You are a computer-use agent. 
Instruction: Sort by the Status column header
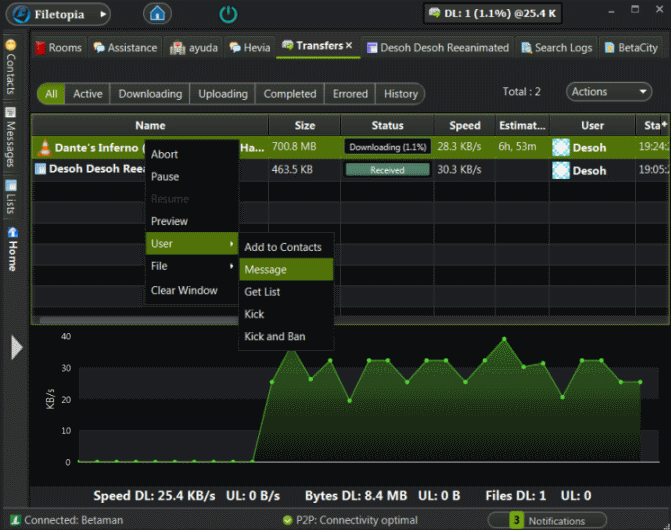click(x=387, y=125)
